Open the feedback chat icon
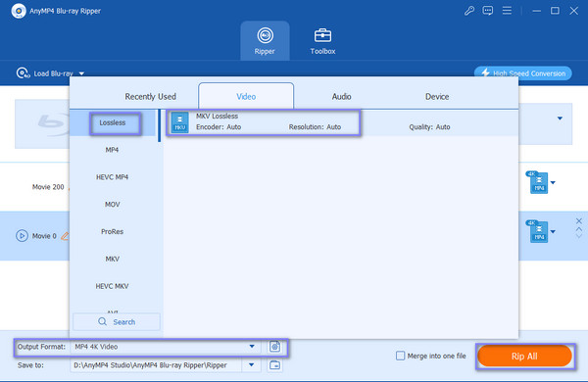This screenshot has width=588, height=382. 487,11
